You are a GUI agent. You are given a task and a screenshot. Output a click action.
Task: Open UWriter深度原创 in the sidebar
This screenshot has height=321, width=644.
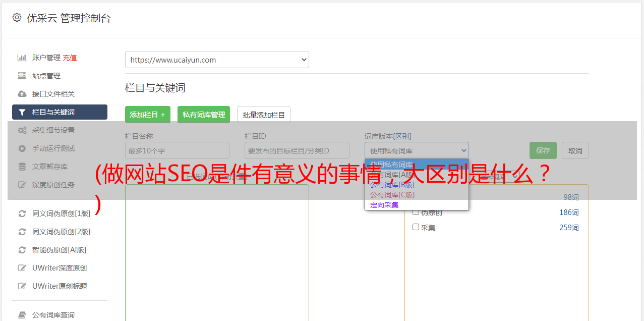60,268
